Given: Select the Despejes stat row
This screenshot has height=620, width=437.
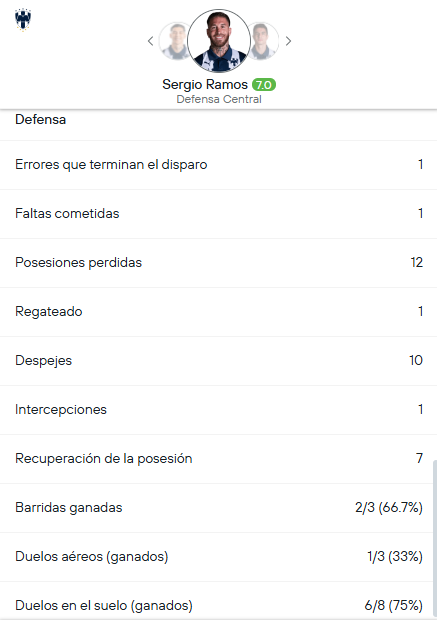Looking at the screenshot, I should [x=218, y=361].
